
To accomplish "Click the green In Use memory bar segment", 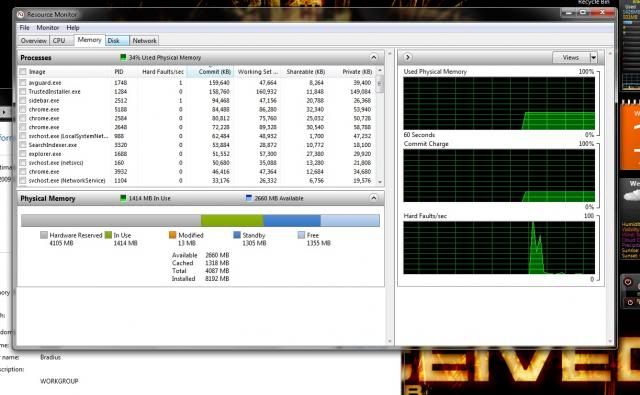I will coord(232,220).
